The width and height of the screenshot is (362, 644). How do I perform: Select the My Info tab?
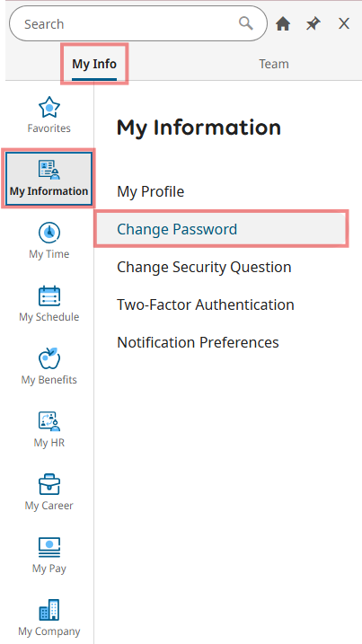tap(94, 64)
